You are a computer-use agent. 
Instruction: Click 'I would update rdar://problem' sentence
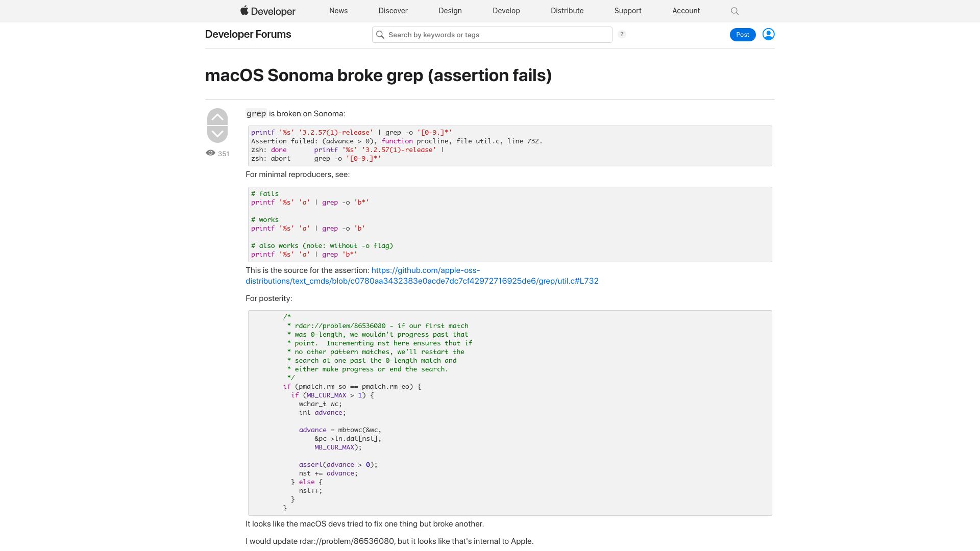pyautogui.click(x=389, y=541)
